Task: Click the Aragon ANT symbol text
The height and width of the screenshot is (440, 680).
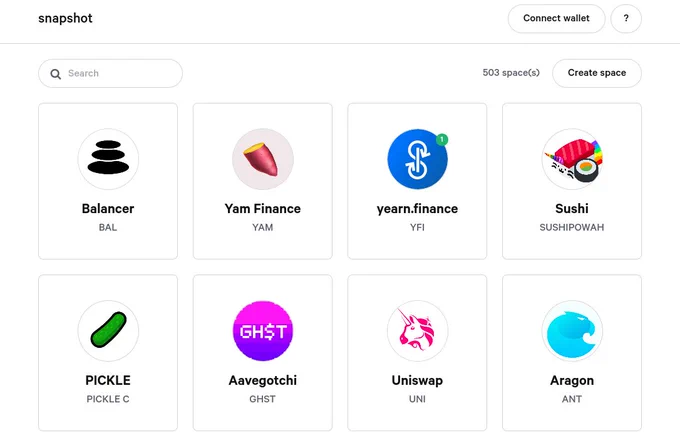Action: 572,399
